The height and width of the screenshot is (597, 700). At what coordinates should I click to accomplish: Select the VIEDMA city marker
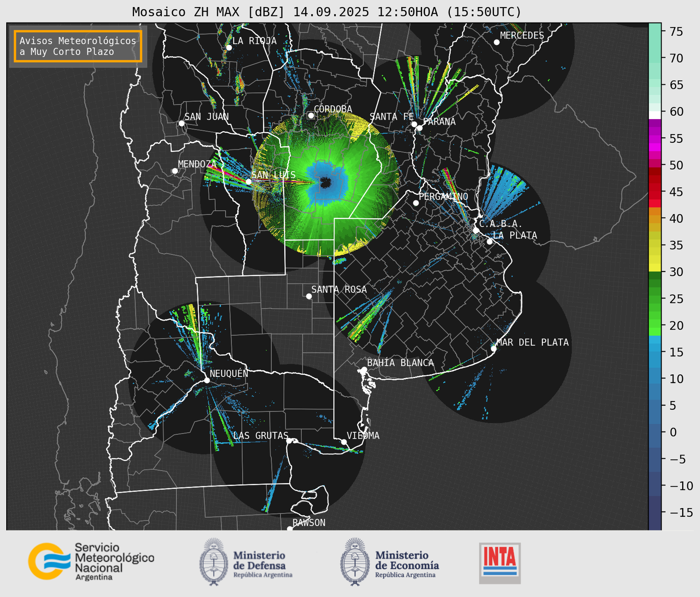pos(344,442)
